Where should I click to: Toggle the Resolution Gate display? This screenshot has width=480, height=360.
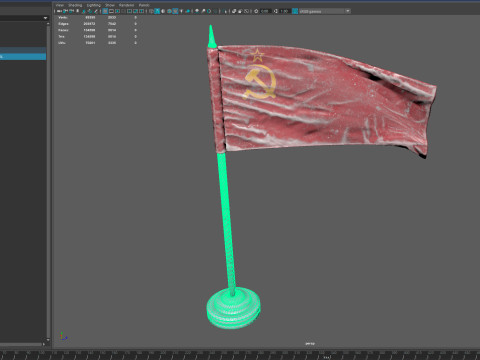coord(117,11)
